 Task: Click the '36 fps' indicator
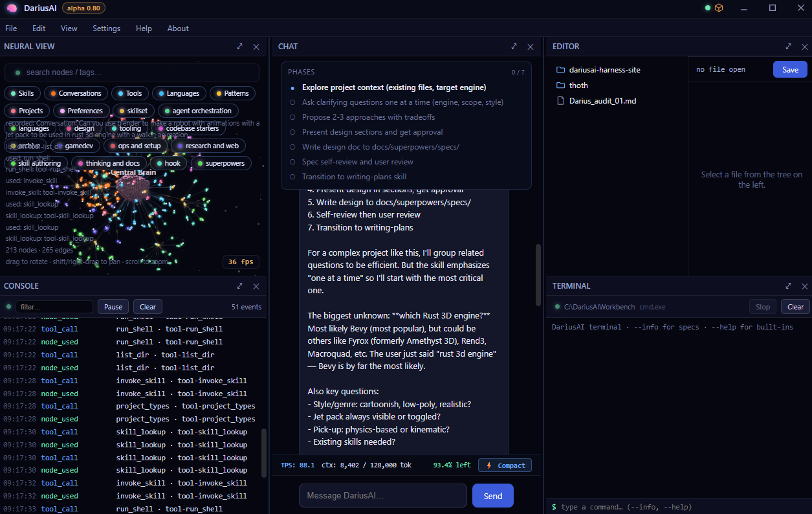[241, 262]
